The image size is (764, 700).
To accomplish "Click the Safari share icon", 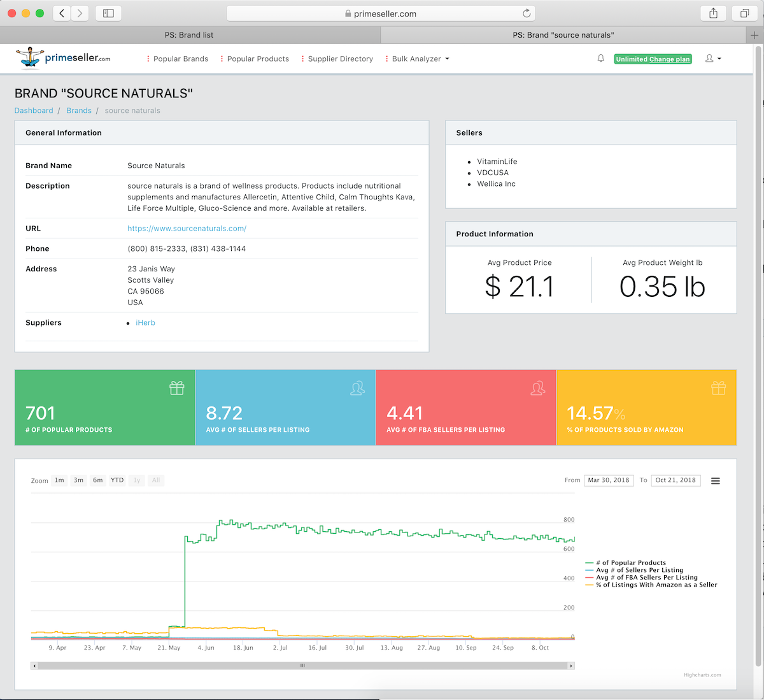I will (x=713, y=13).
